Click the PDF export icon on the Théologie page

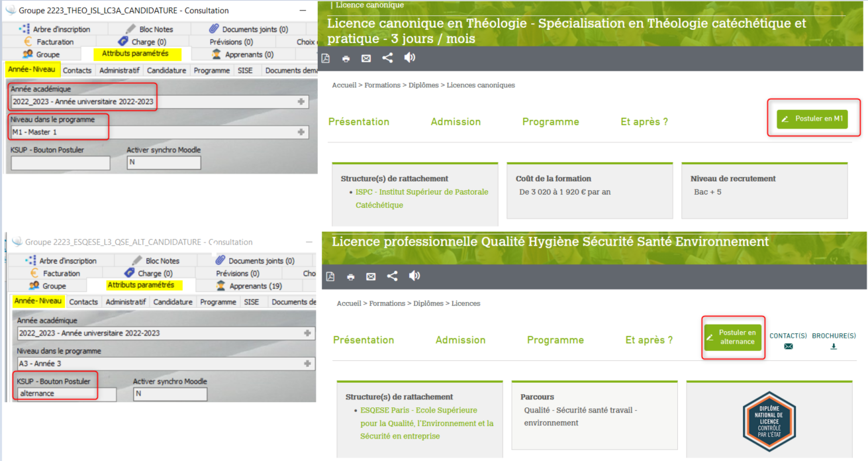point(326,58)
